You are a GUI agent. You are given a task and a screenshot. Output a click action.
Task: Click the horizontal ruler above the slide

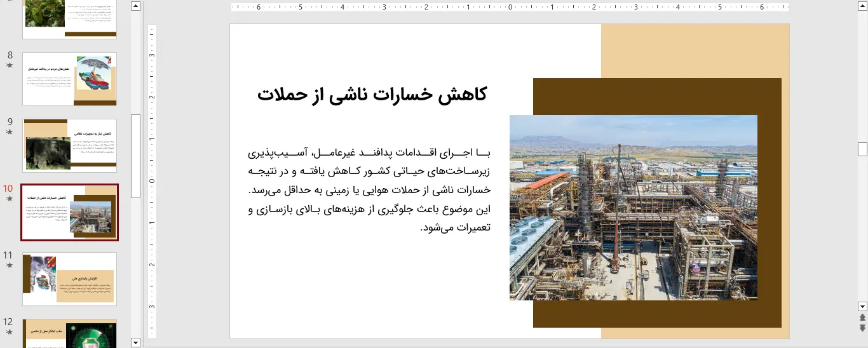(510, 8)
